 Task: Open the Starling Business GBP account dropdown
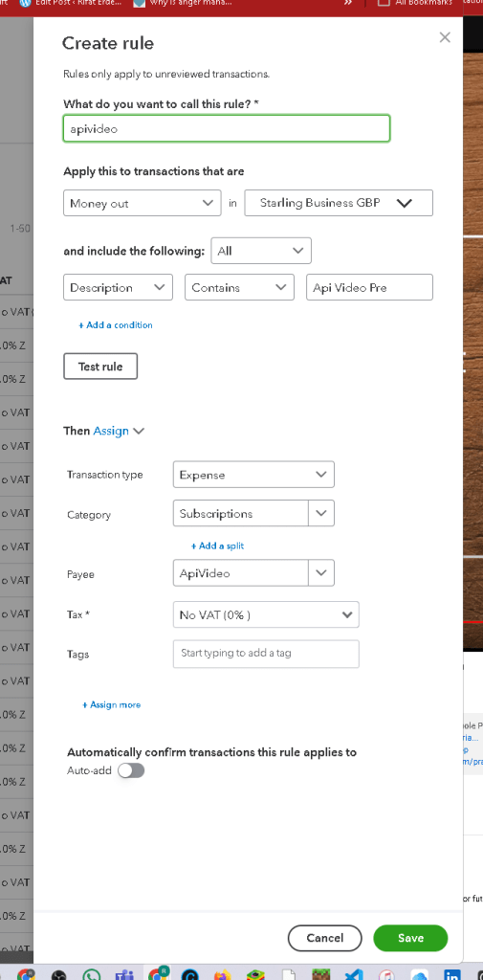339,203
